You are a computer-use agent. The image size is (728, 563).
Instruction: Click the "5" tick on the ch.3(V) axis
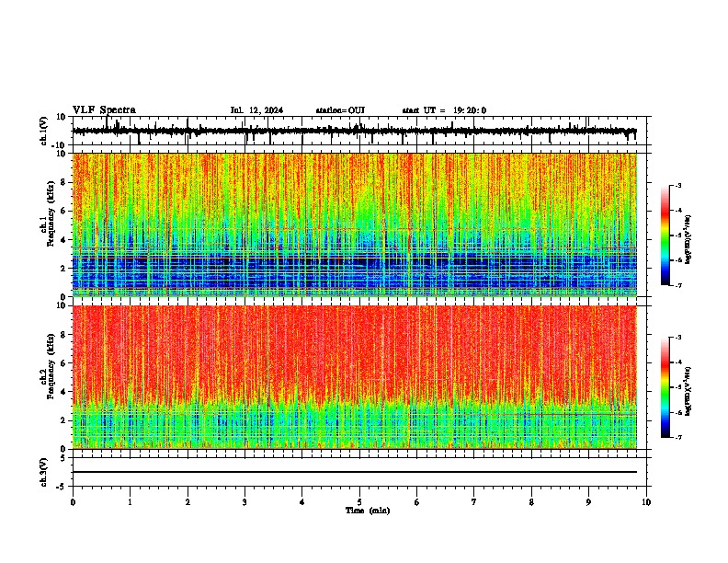point(63,458)
